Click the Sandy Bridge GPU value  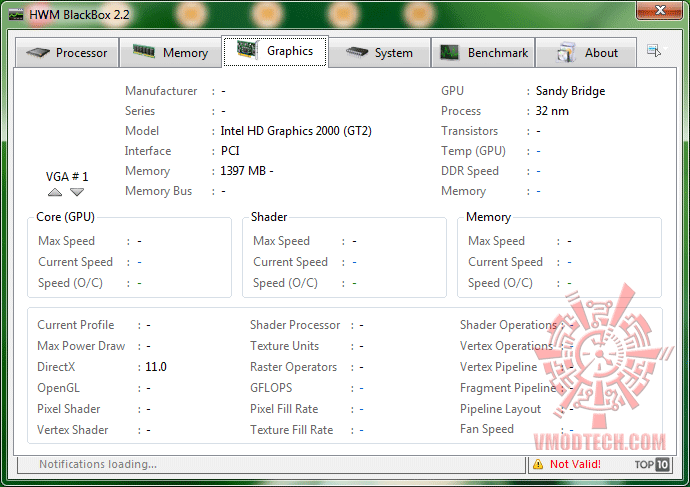coord(570,91)
